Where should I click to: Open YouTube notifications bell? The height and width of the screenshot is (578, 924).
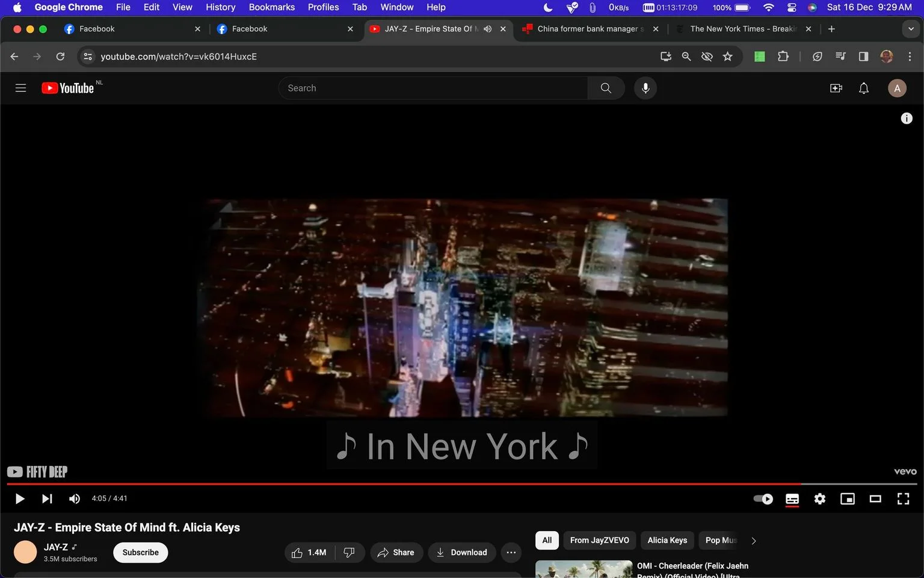863,89
